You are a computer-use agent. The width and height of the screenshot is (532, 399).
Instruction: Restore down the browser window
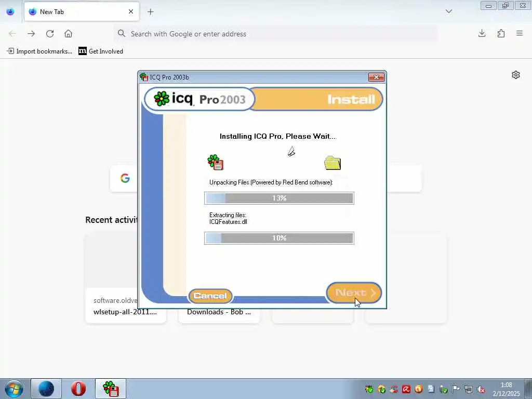[506, 6]
